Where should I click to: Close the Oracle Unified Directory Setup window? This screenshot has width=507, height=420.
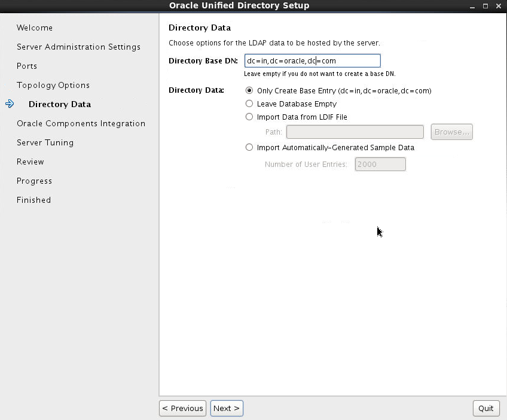pos(499,6)
